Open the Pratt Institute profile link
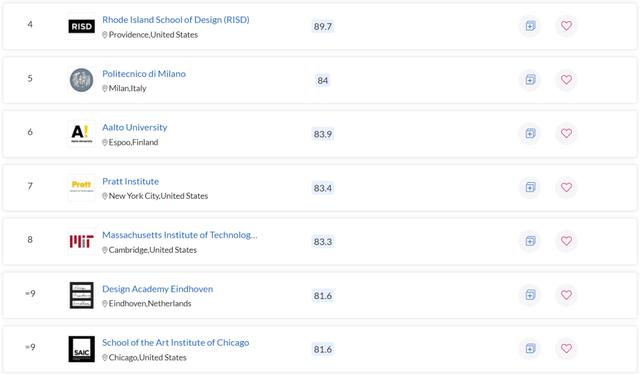 (131, 181)
